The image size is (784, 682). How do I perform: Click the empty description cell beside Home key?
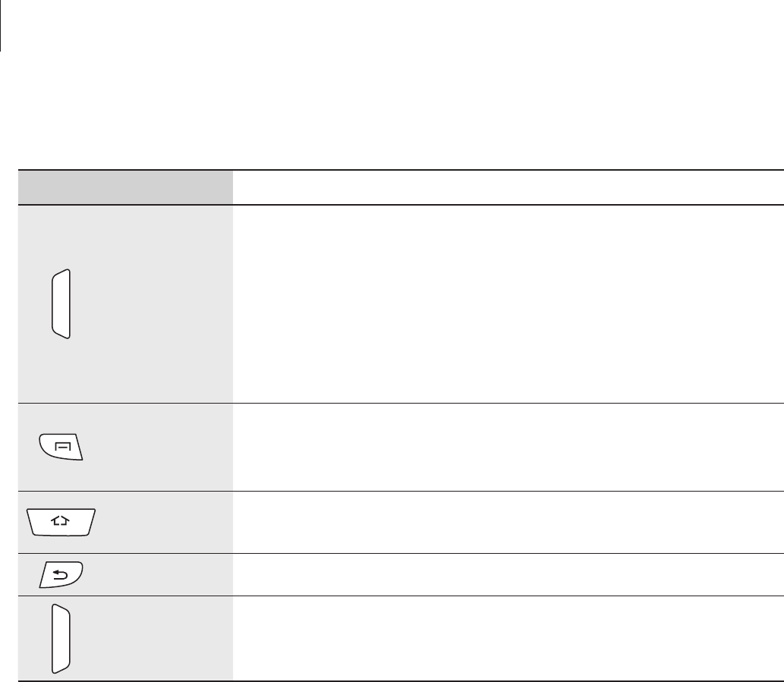(508, 522)
